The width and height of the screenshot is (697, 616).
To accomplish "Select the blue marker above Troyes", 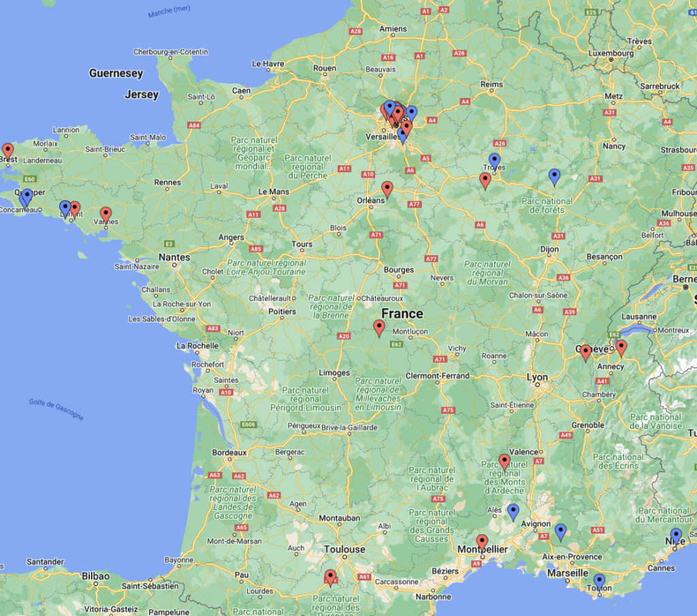I will (495, 161).
